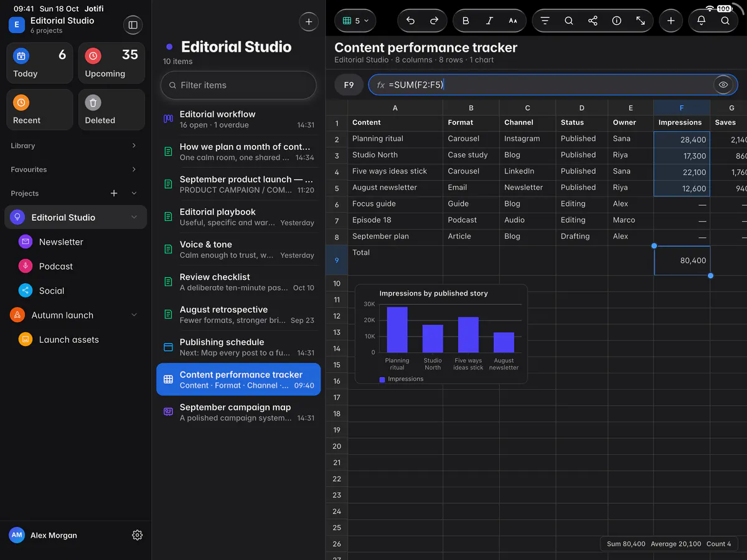
Task: Toggle formula visibility eye icon
Action: point(723,85)
